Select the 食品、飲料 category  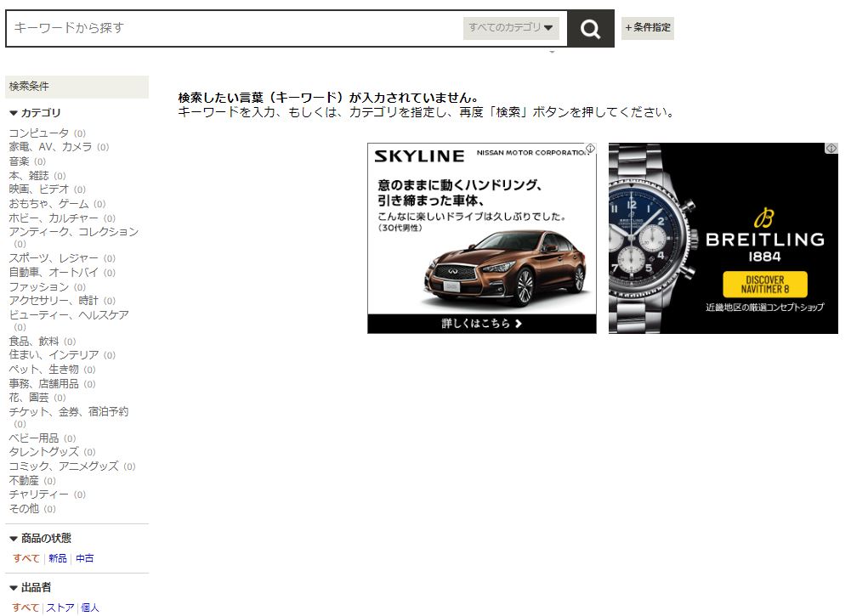pyautogui.click(x=34, y=341)
